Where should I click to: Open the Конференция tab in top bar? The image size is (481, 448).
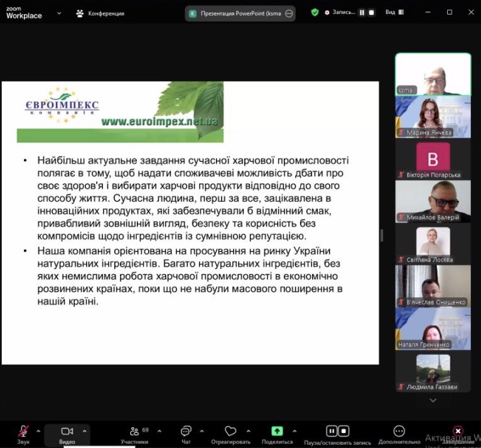(100, 13)
